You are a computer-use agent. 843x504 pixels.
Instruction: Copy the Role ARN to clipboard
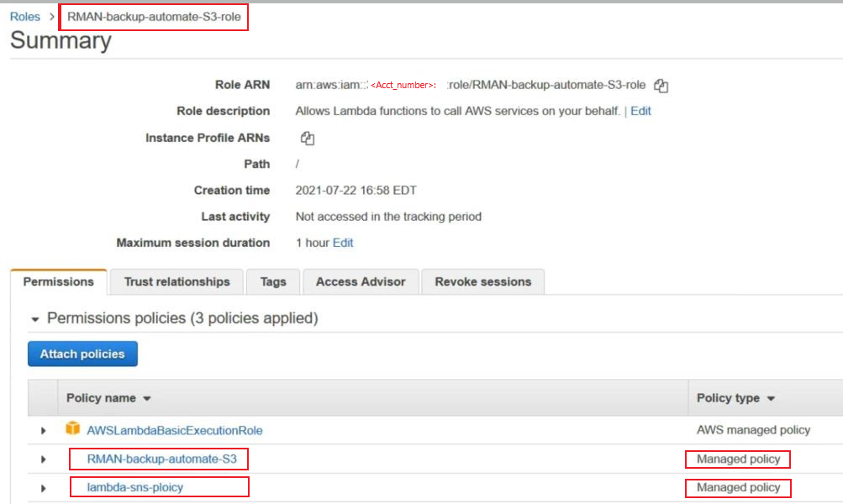661,86
